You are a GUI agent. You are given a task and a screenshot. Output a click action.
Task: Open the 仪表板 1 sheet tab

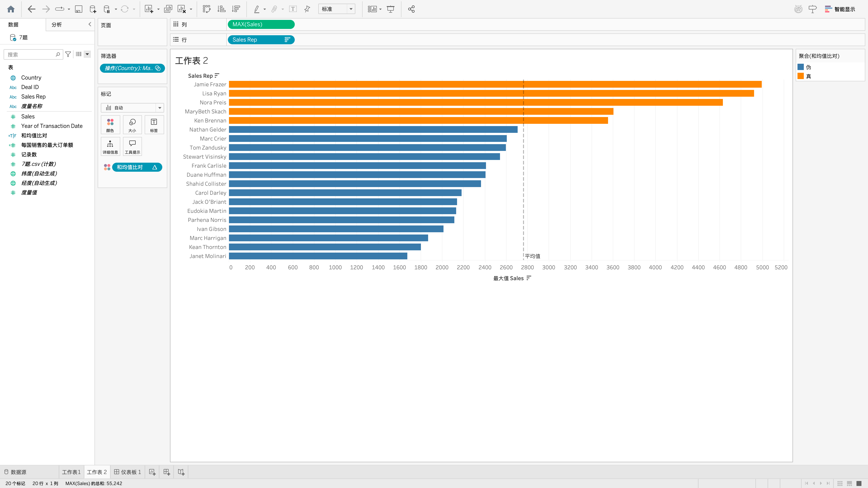click(127, 472)
